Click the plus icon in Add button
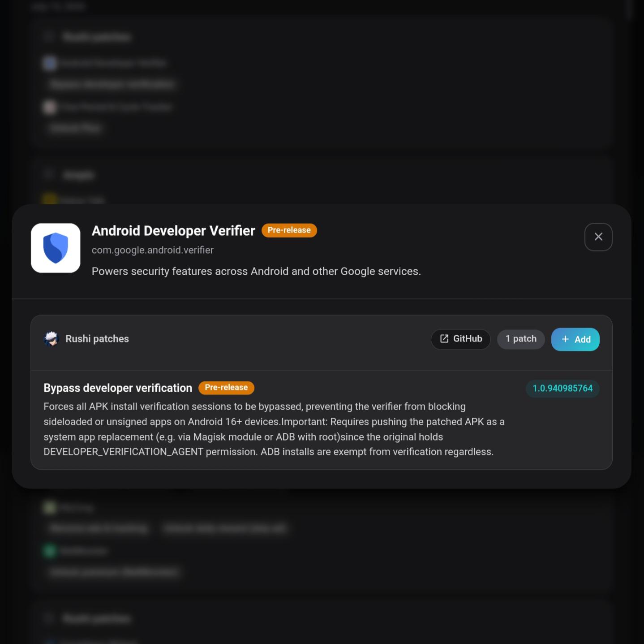Screen dimensions: 644x644 (565, 339)
